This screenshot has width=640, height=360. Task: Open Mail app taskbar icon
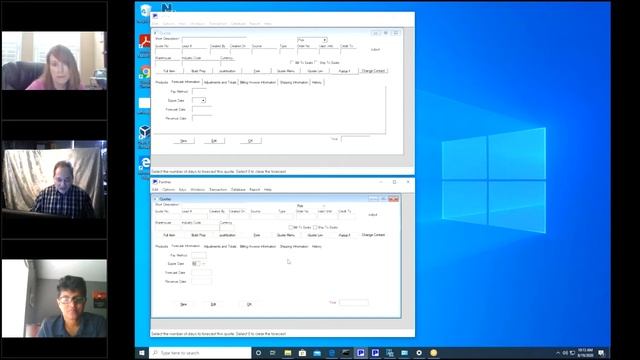point(317,353)
